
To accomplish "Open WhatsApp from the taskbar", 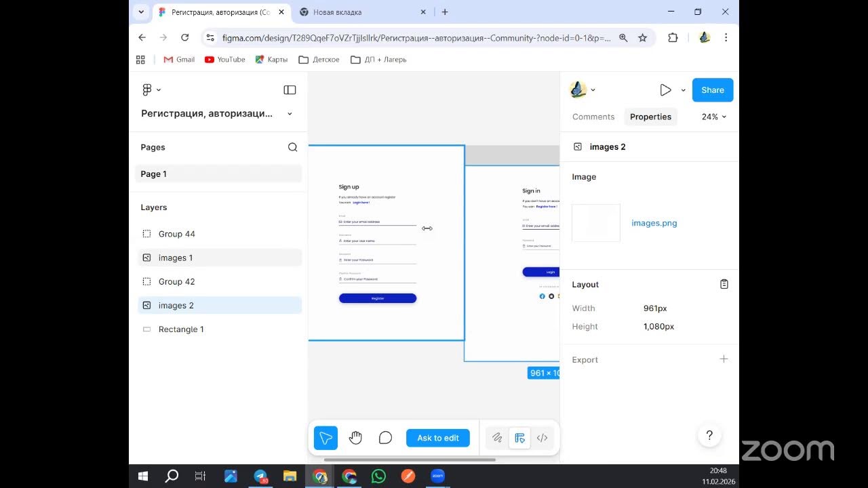I will click(x=378, y=476).
